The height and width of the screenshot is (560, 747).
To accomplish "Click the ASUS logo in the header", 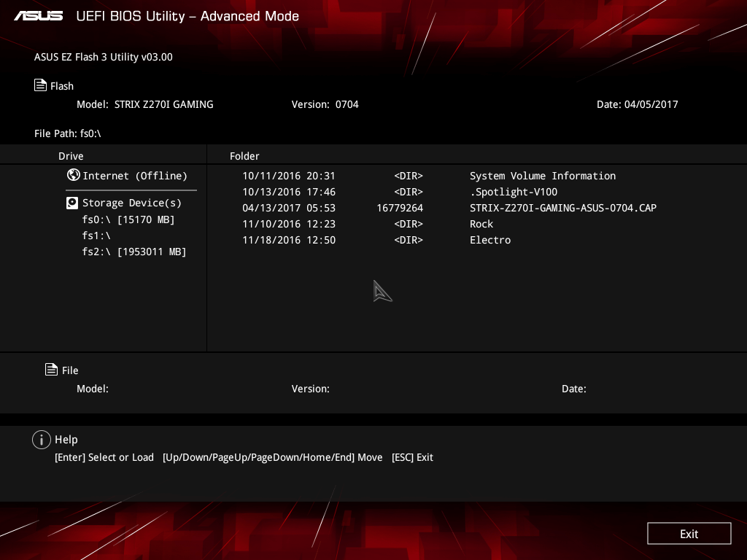I will tap(39, 16).
